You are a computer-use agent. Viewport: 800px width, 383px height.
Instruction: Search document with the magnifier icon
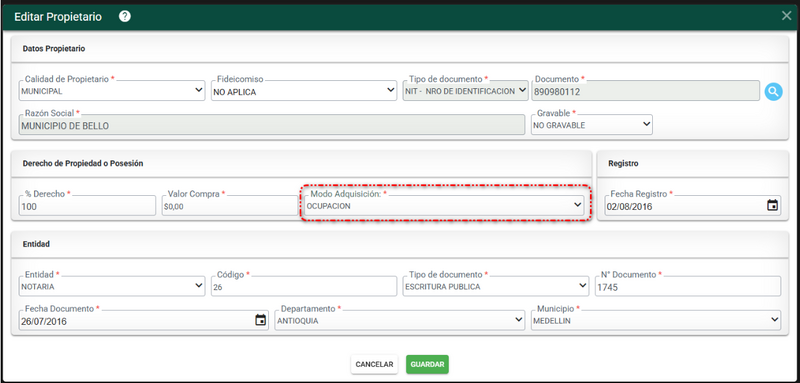pyautogui.click(x=773, y=92)
